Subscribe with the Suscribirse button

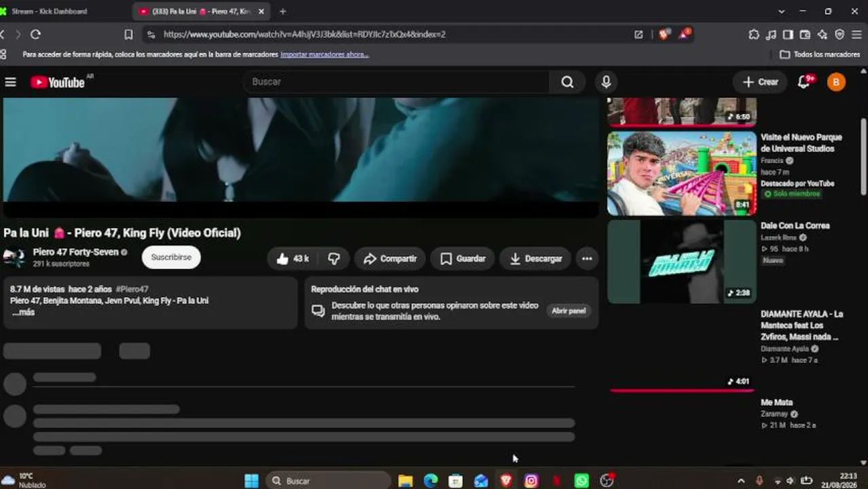[x=171, y=257]
